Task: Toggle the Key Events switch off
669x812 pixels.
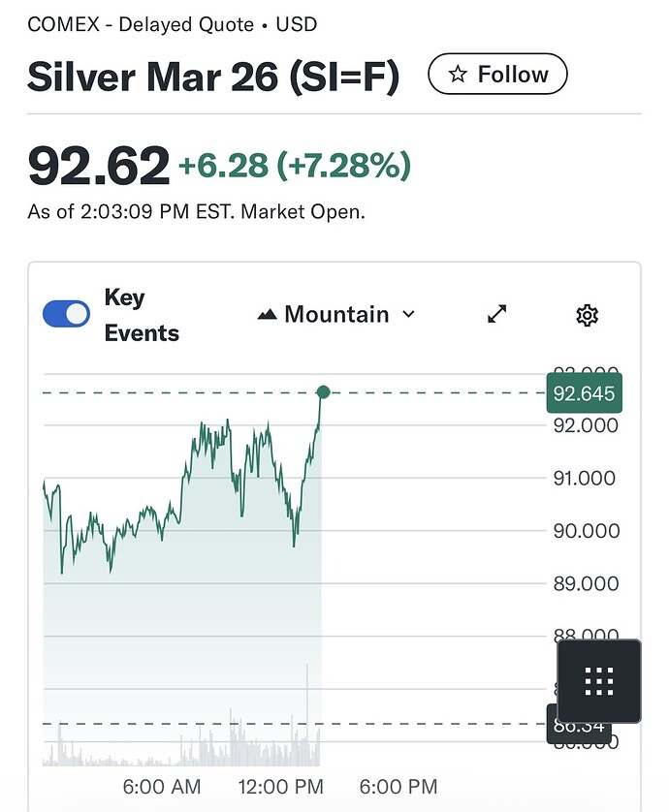Action: click(67, 314)
